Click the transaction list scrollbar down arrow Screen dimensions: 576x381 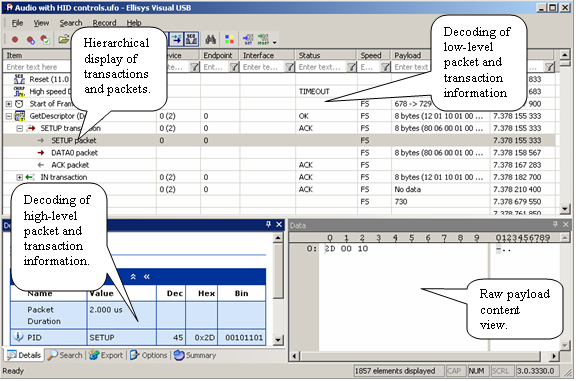point(565,209)
